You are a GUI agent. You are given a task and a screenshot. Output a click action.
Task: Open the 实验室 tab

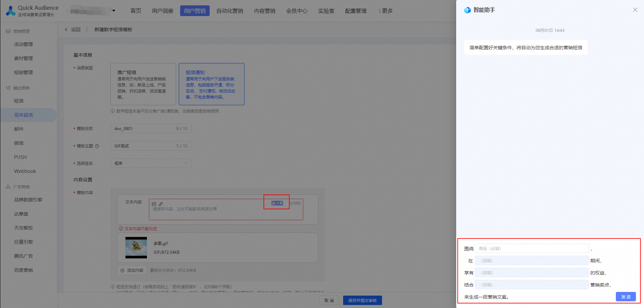coord(326,11)
